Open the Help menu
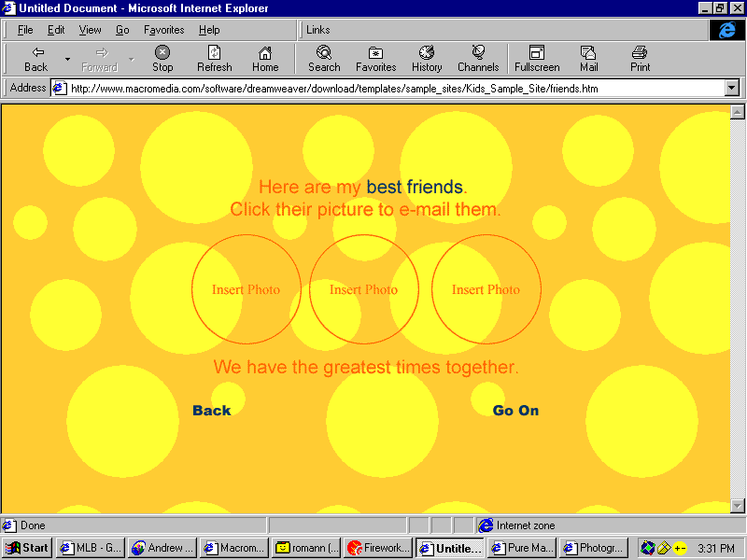Screen dimensions: 747x560 [x=209, y=30]
